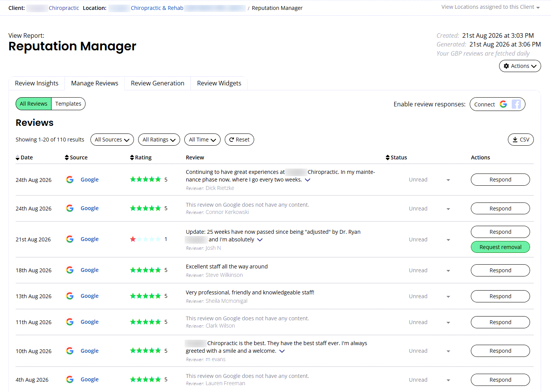Screen dimensions: 551x392
Task: Sort reviews by the Status column arrows
Action: 388,157
